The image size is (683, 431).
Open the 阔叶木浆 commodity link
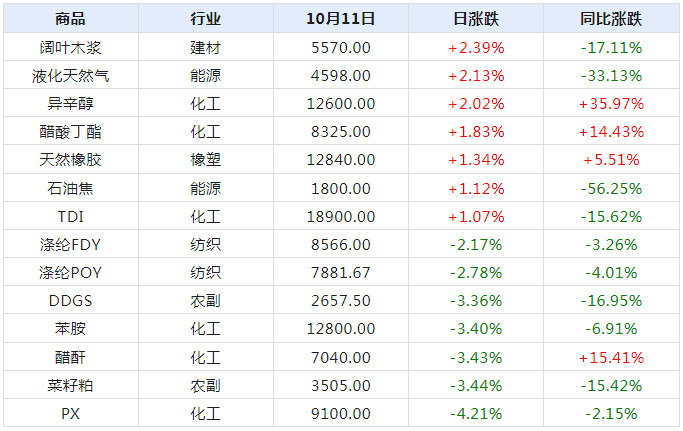point(70,47)
